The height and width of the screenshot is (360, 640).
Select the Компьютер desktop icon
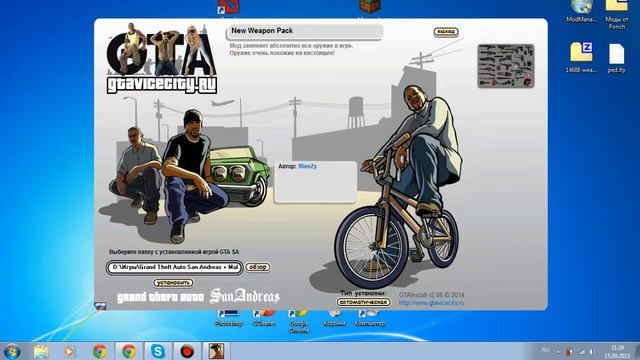[x=369, y=318]
